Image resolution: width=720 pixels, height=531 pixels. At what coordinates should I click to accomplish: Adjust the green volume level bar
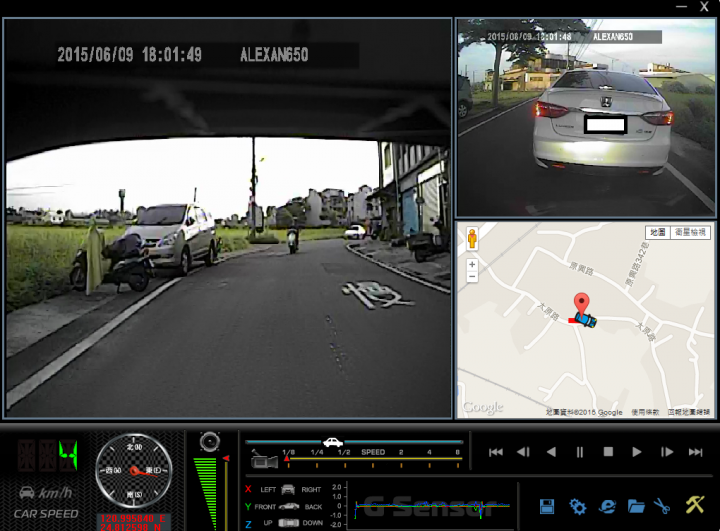(x=206, y=493)
